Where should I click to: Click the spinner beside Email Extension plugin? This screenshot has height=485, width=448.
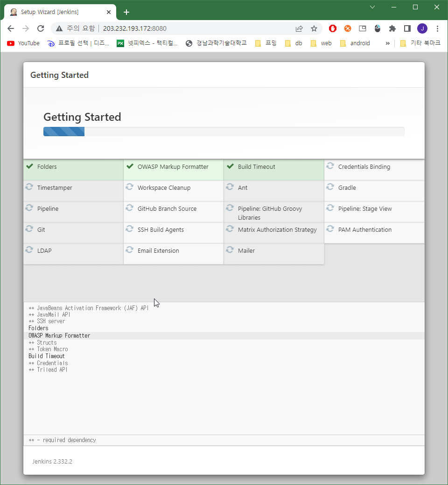point(129,250)
